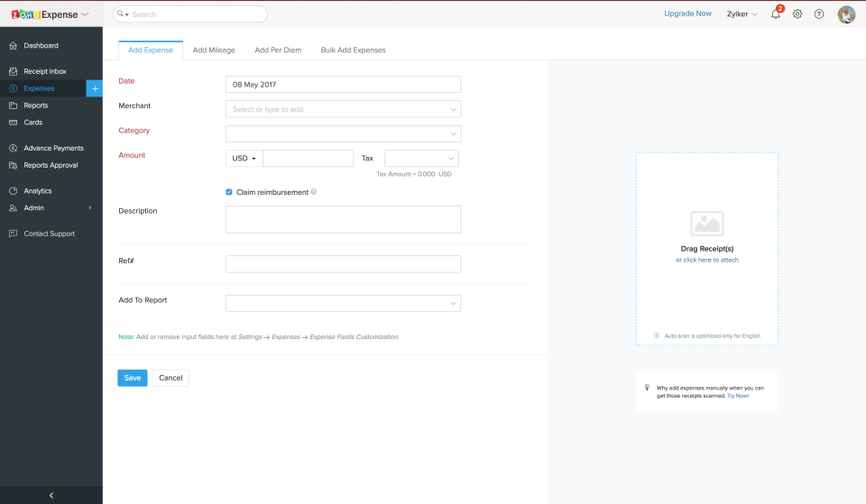Image resolution: width=866 pixels, height=504 pixels.
Task: Open the Add To Report dropdown
Action: (x=343, y=303)
